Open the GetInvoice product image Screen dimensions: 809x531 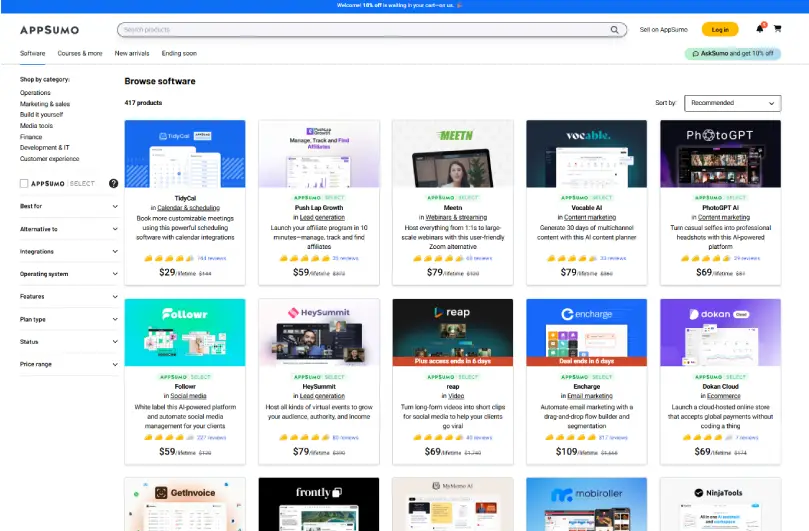coord(185,504)
